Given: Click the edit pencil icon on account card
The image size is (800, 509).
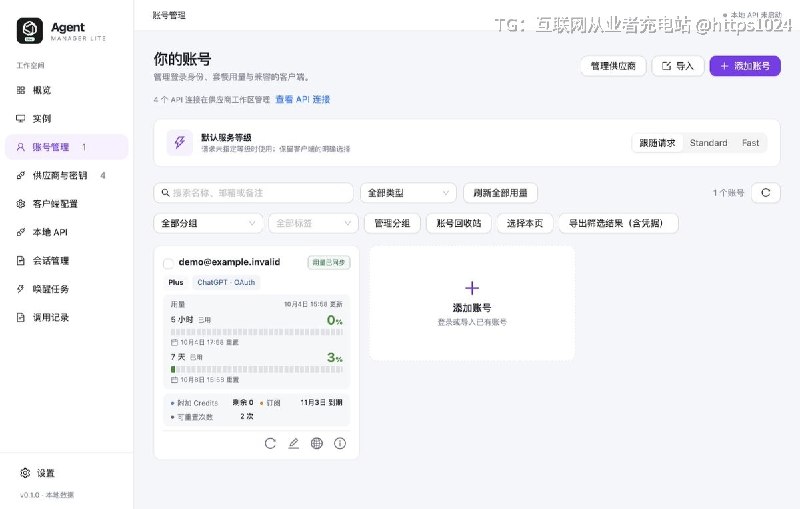Looking at the screenshot, I should [293, 443].
